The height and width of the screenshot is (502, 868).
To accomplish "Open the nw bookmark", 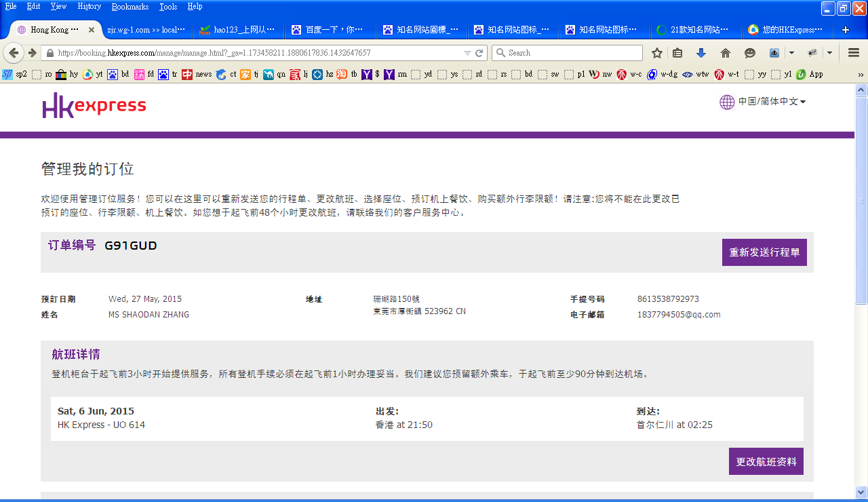I will click(601, 75).
